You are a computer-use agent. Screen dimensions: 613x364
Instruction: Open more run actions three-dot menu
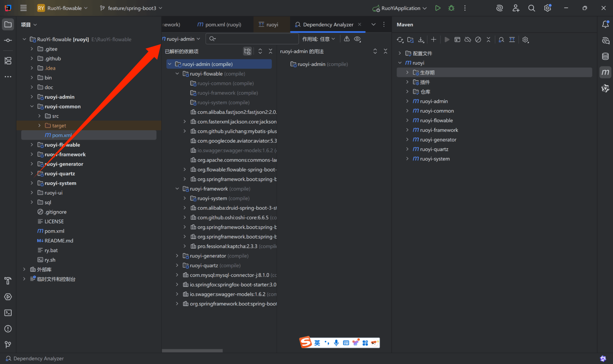pos(465,8)
